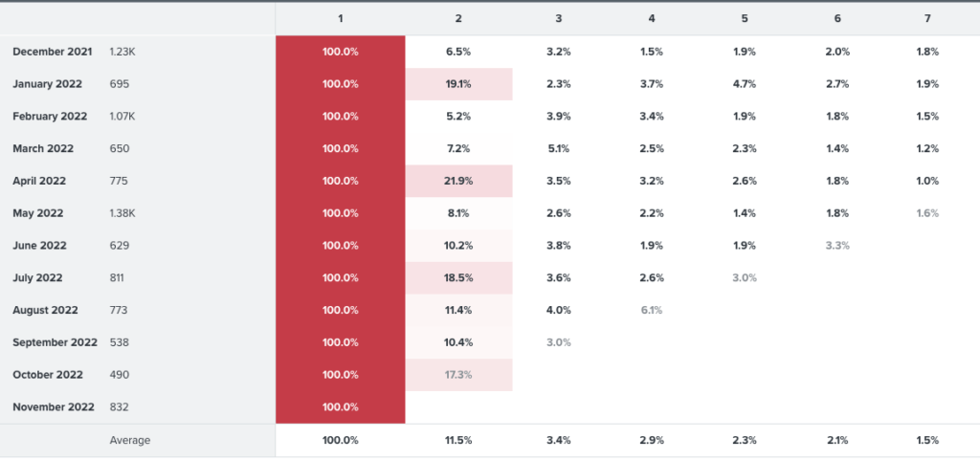Screen dimensions: 980x460
Task: Select the 1.5% average in column 7
Action: coord(927,440)
